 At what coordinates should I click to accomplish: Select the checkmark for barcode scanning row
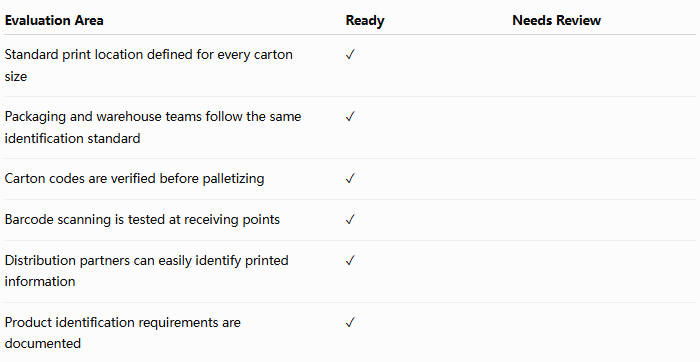click(x=350, y=220)
